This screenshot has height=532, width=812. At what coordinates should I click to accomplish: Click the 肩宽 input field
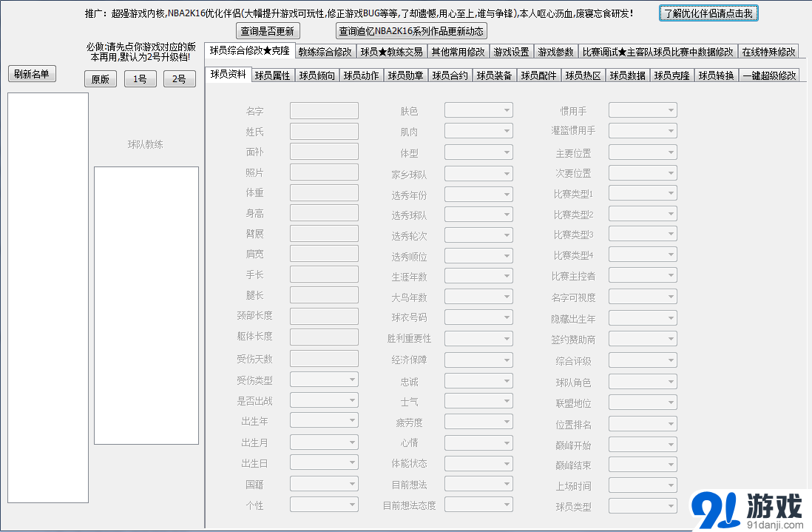pos(324,254)
